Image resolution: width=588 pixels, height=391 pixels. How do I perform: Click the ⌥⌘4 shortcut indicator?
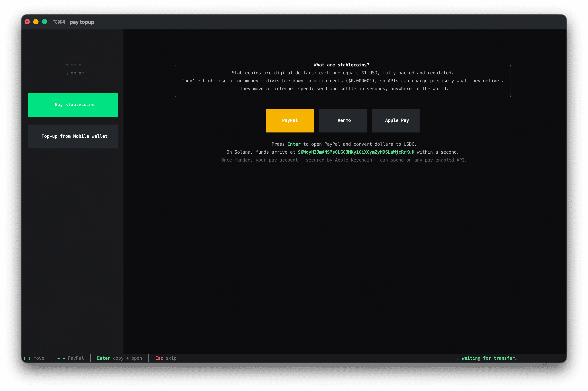[x=59, y=22]
